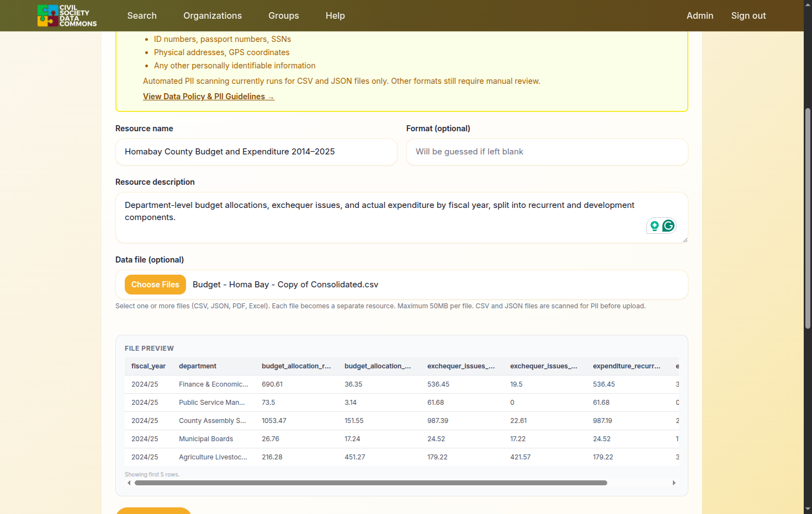Click the 987.19 expenditure value

[x=602, y=421]
